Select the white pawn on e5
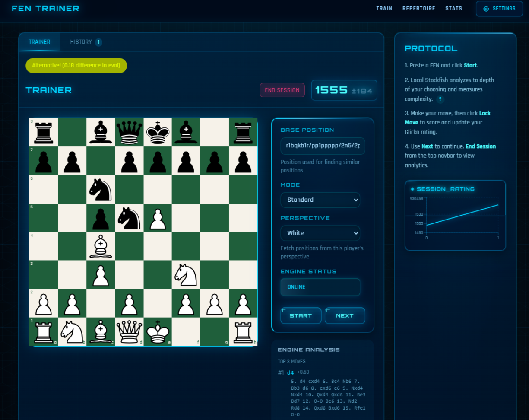The height and width of the screenshot is (420, 529). [x=158, y=218]
